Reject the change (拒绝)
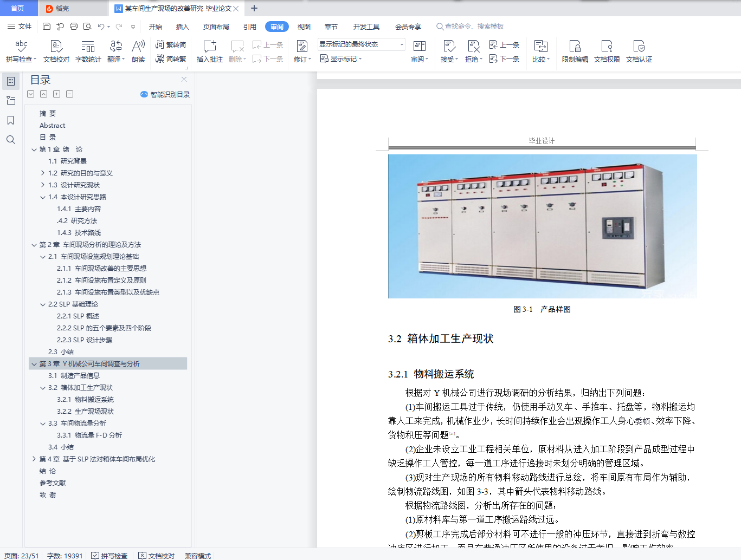Screen dimensions: 741x560 (x=474, y=51)
